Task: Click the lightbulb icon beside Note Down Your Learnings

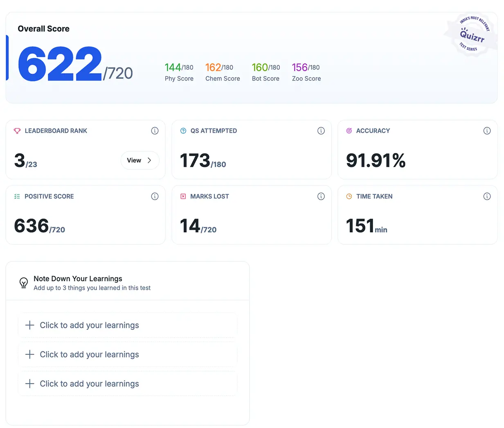Action: (x=24, y=283)
